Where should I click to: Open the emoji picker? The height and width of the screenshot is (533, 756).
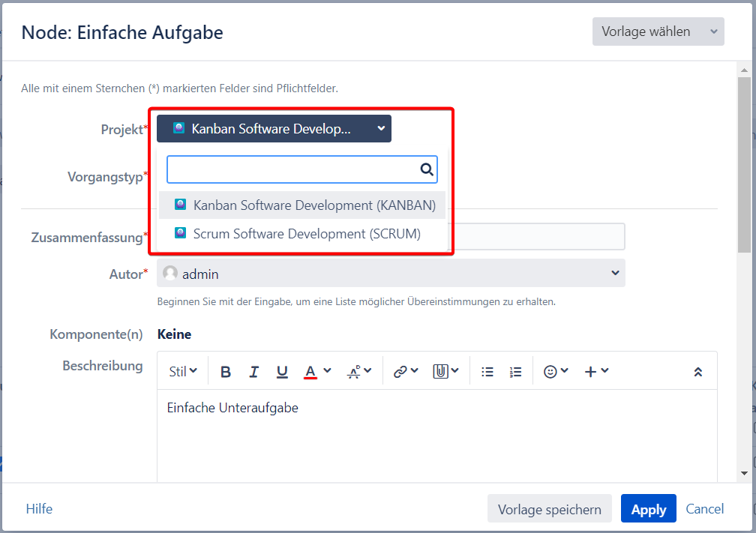(x=556, y=372)
